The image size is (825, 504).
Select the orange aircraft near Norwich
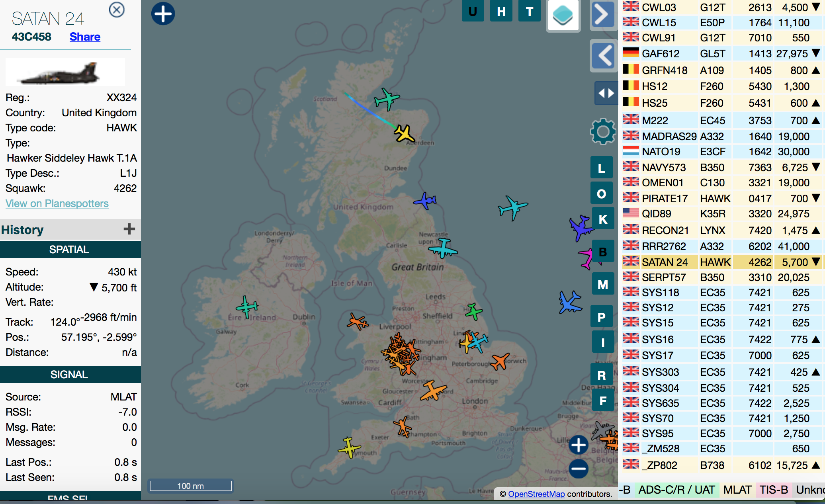click(x=500, y=361)
